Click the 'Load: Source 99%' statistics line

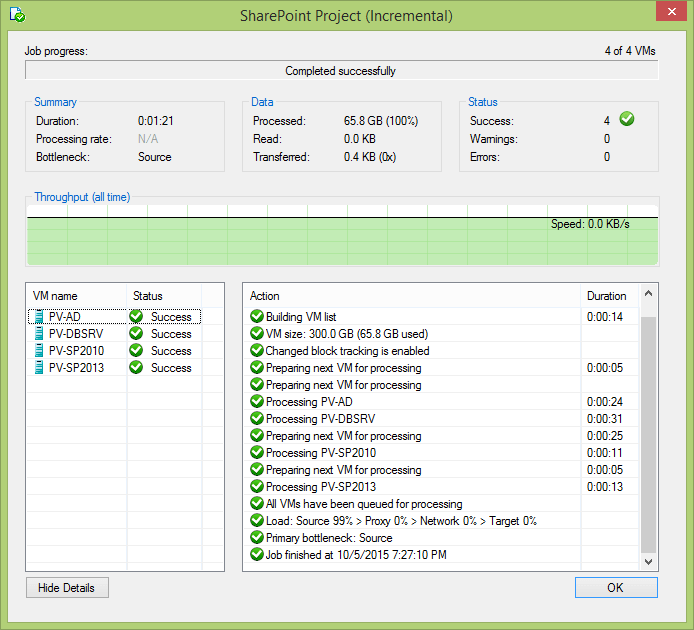[401, 521]
